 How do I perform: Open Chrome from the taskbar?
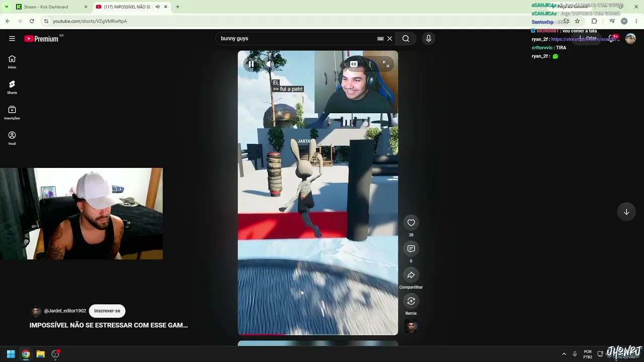click(26, 354)
